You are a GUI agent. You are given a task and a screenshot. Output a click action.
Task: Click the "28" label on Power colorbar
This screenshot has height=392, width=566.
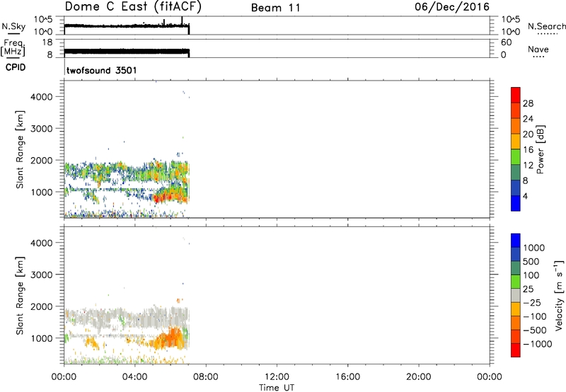(x=528, y=103)
